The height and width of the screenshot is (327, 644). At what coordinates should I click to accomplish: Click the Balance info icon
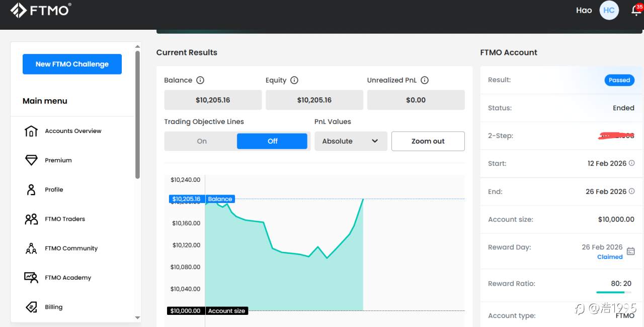[x=200, y=80]
